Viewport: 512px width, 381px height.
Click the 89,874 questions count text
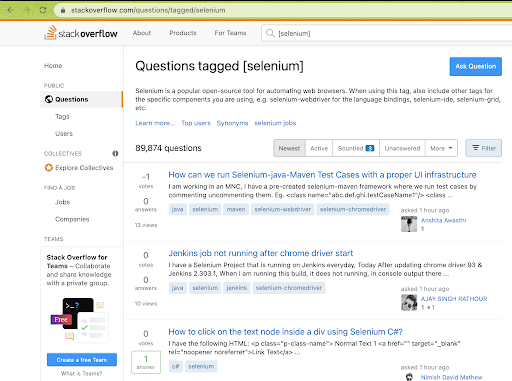click(168, 148)
